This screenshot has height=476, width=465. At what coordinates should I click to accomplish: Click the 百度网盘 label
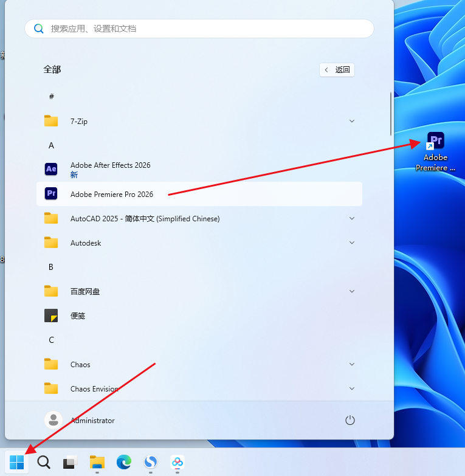[x=85, y=291]
